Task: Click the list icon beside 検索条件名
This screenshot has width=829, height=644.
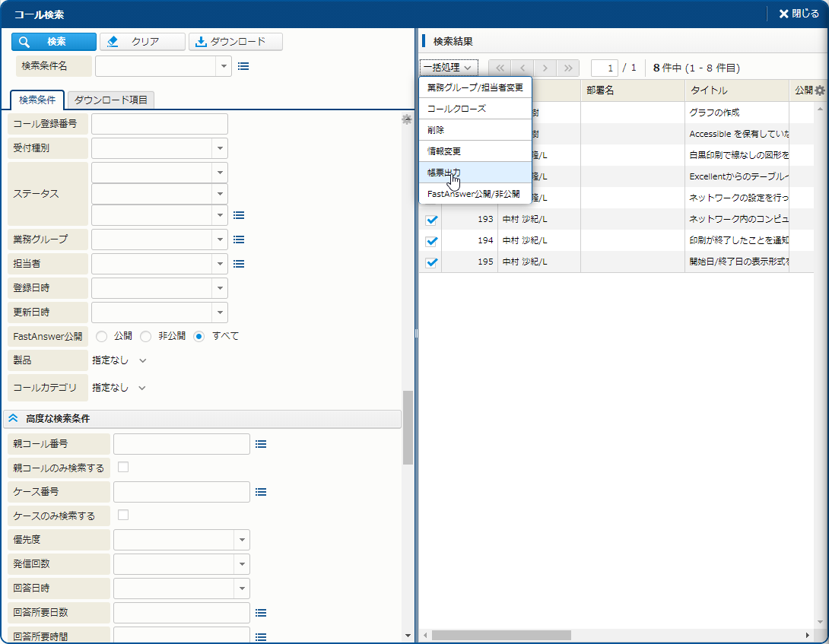Action: click(x=243, y=66)
